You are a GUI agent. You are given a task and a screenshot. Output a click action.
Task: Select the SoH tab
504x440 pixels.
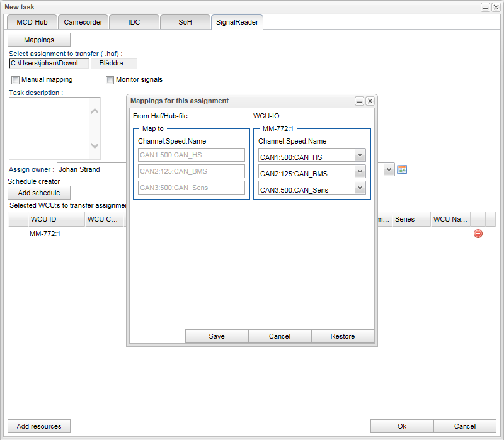pos(185,22)
